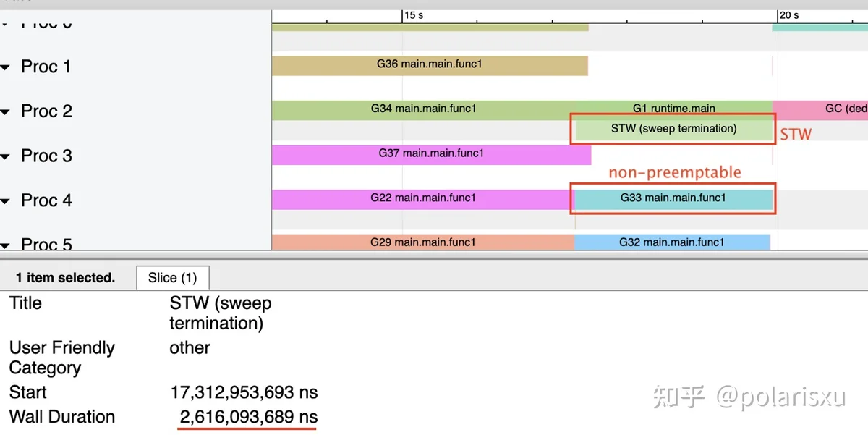Click the 20 s timeline marker
Image resolution: width=868 pixels, height=435 pixels.
[789, 15]
